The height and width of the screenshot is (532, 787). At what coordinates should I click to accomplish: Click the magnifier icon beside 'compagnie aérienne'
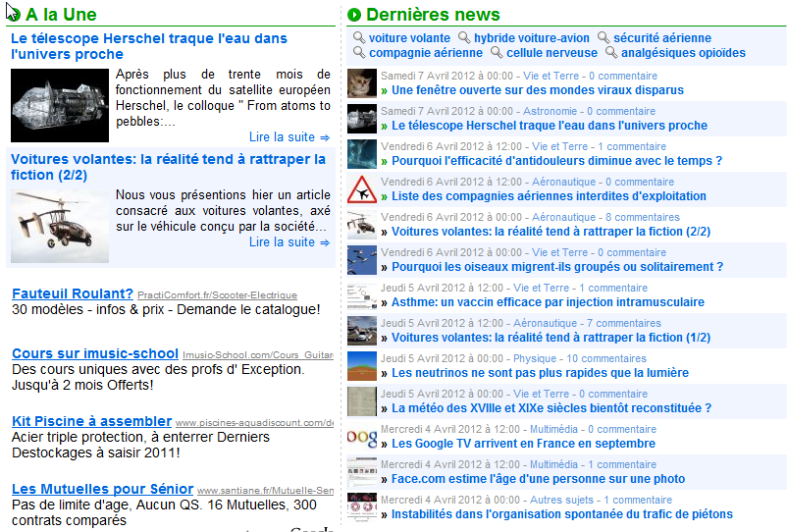(x=359, y=53)
